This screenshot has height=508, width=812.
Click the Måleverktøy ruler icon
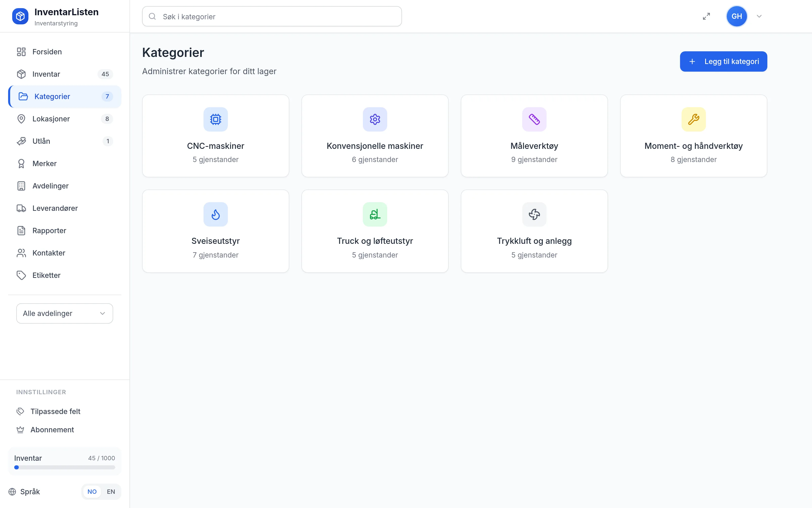[534, 119]
